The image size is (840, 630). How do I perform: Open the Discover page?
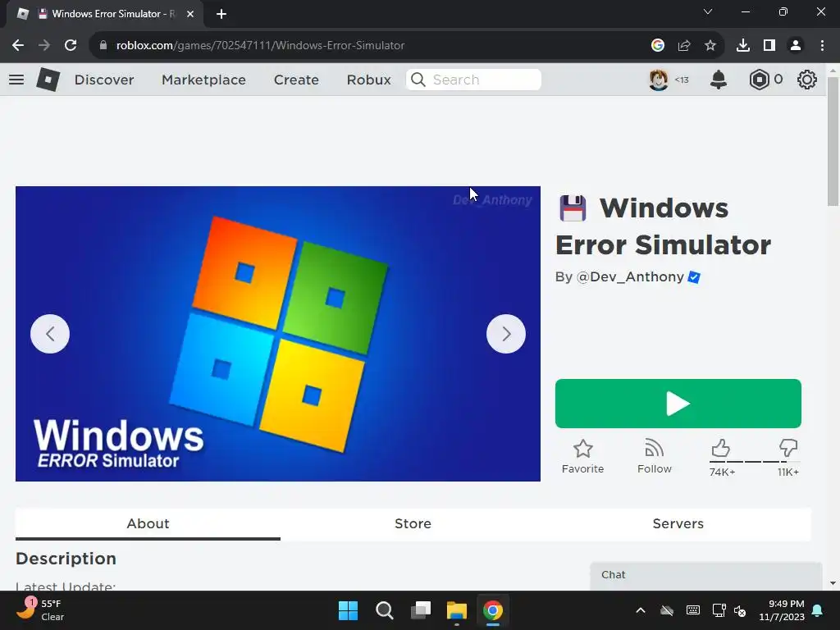tap(104, 80)
